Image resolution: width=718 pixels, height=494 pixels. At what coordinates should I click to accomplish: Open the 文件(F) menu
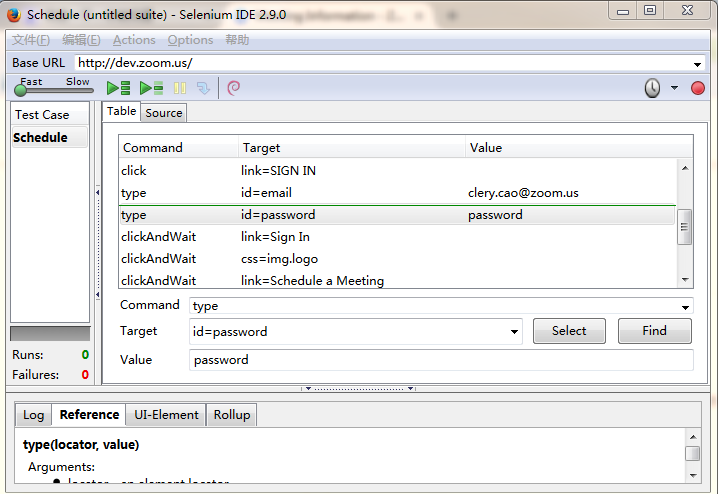[31, 40]
